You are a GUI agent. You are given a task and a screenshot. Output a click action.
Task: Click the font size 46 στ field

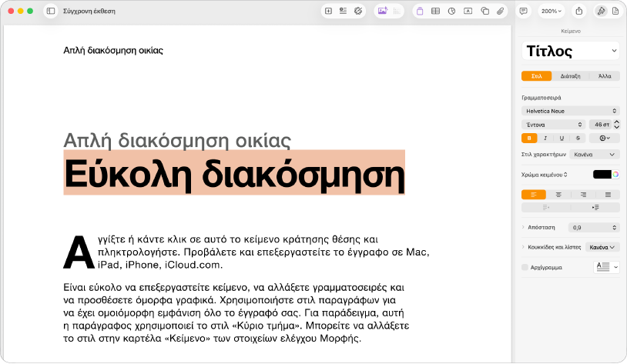click(601, 125)
